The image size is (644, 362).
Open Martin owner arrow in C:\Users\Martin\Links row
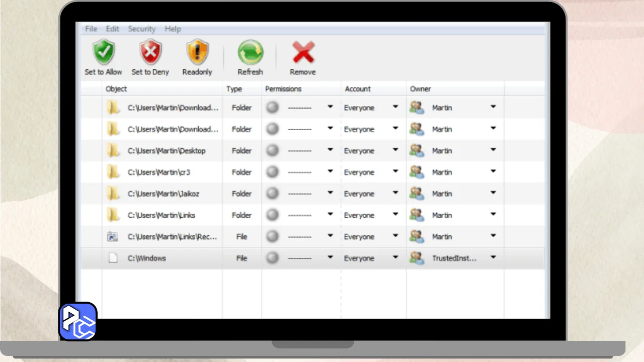click(494, 215)
